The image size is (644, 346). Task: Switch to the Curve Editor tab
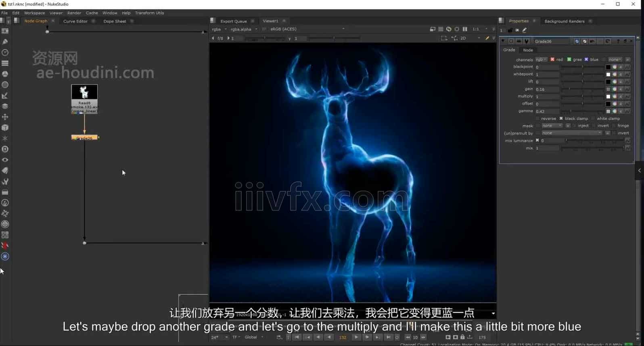pyautogui.click(x=75, y=21)
